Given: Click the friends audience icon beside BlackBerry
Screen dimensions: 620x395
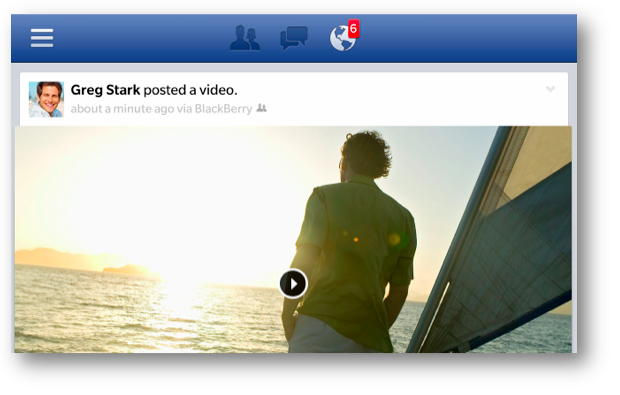Looking at the screenshot, I should 262,108.
